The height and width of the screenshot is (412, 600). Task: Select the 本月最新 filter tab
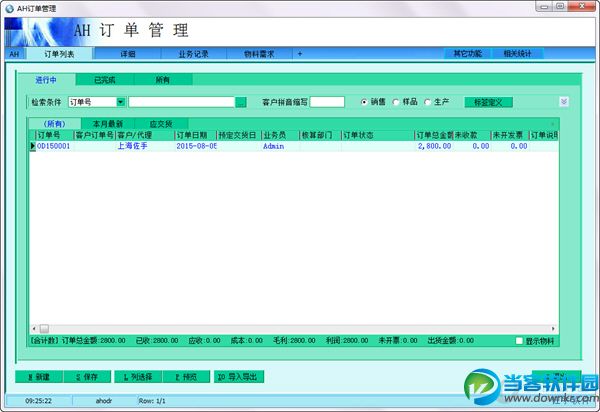pos(108,124)
